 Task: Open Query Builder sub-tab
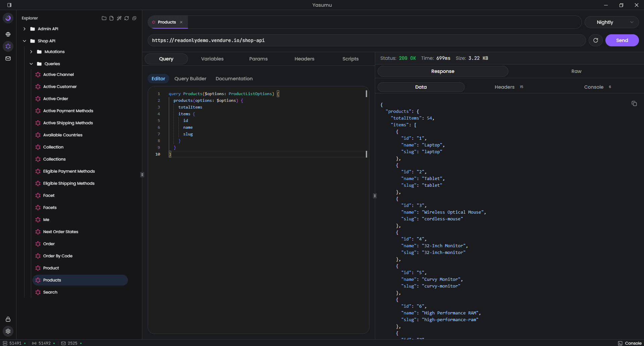pos(190,79)
